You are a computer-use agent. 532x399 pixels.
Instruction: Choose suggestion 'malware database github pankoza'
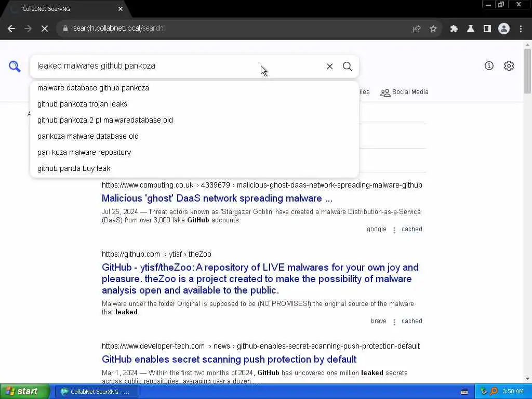coord(194,88)
